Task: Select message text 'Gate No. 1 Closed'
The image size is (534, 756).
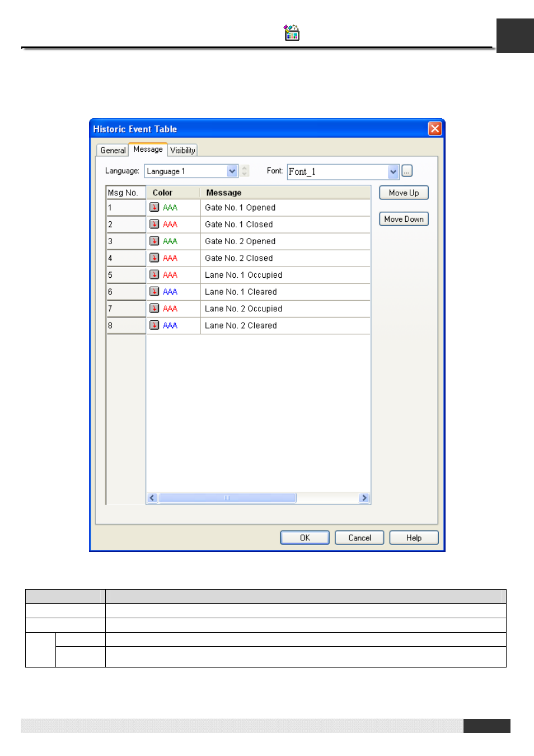Action: 239,225
